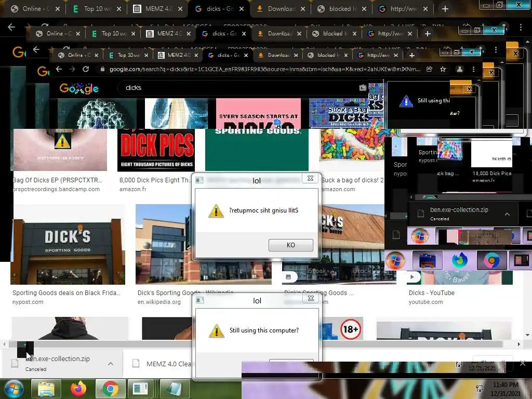Image resolution: width=532 pixels, height=399 pixels.
Task: Open the Windows Start orb on taskbar
Action: [13, 389]
